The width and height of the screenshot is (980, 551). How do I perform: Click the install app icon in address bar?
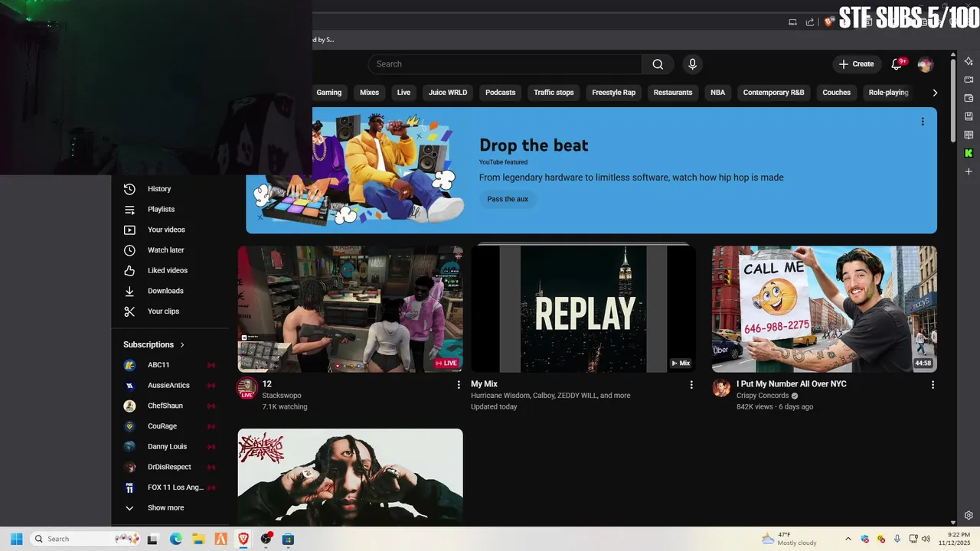[x=793, y=22]
